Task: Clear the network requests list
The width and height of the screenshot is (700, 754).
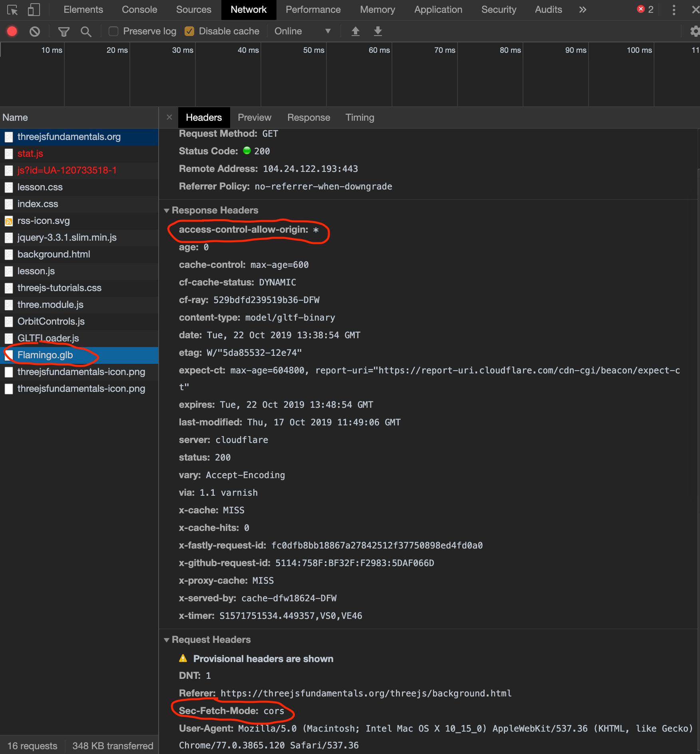Action: point(35,31)
